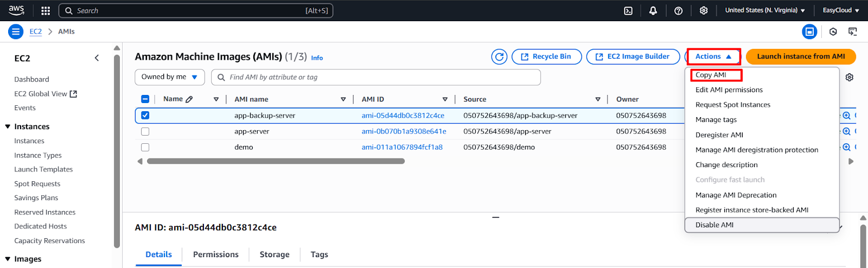
Task: Open table preferences gear icon
Action: point(850,77)
